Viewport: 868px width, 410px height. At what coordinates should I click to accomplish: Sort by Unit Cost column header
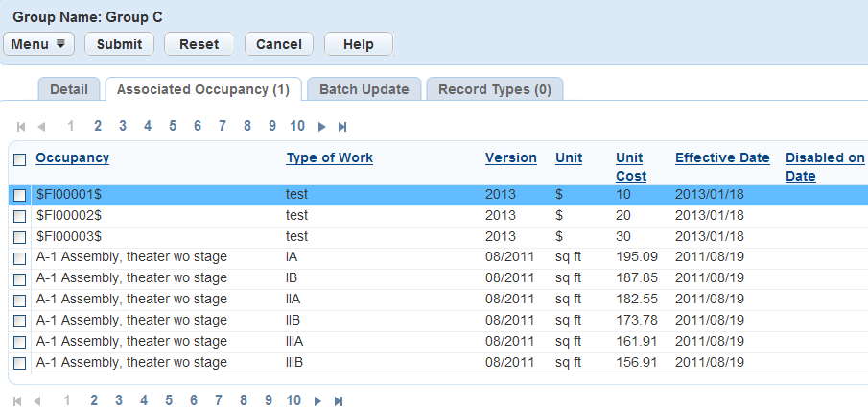630,166
